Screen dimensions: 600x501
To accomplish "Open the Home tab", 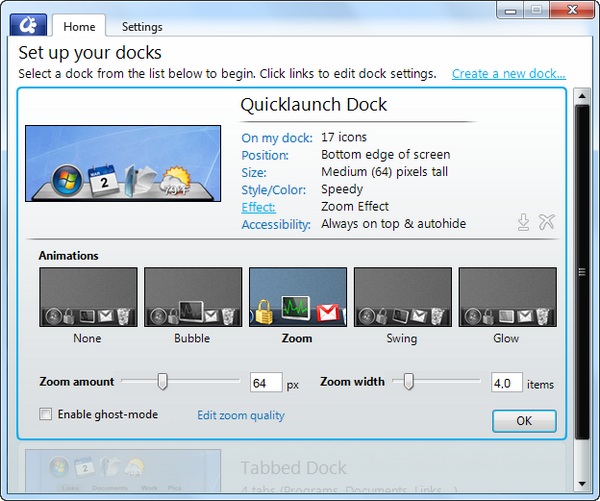I will tap(79, 27).
